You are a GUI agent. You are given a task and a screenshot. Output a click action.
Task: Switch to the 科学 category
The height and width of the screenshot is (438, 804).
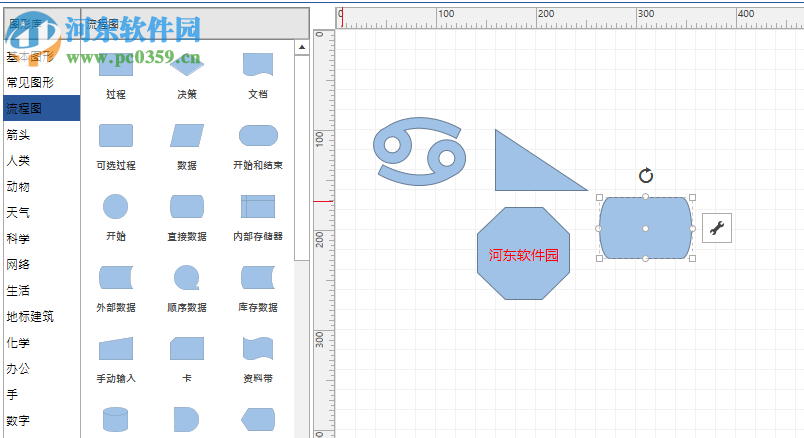click(x=42, y=238)
